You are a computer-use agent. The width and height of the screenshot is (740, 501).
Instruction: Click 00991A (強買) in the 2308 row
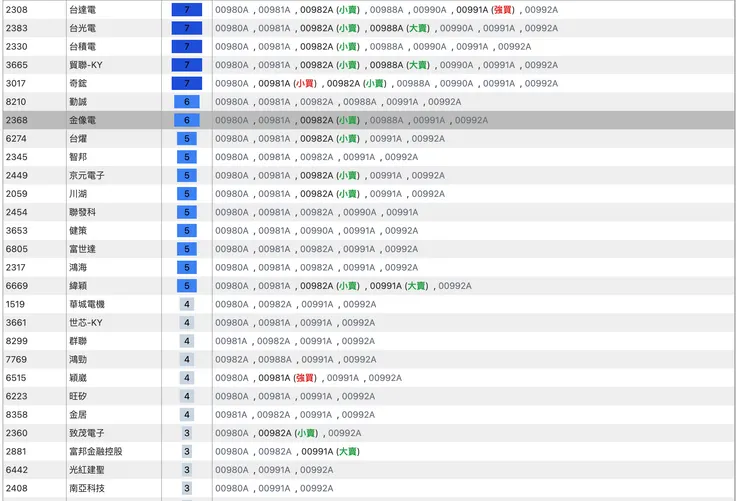(485, 10)
